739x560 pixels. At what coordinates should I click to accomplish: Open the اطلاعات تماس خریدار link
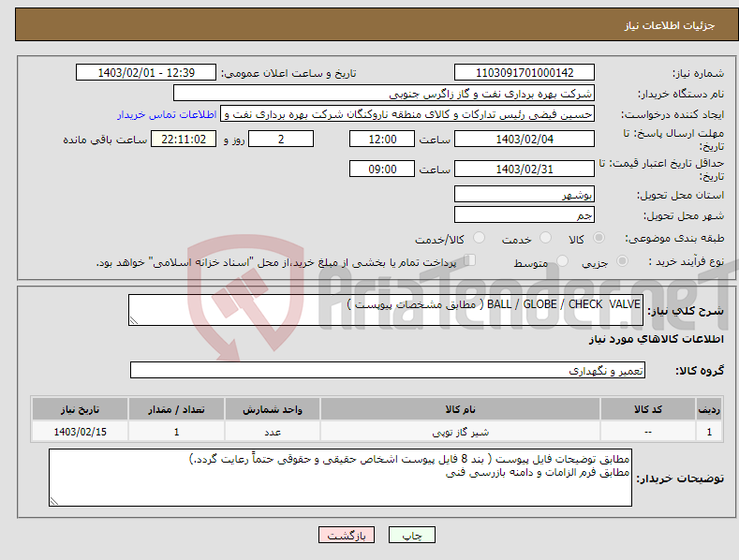(167, 114)
